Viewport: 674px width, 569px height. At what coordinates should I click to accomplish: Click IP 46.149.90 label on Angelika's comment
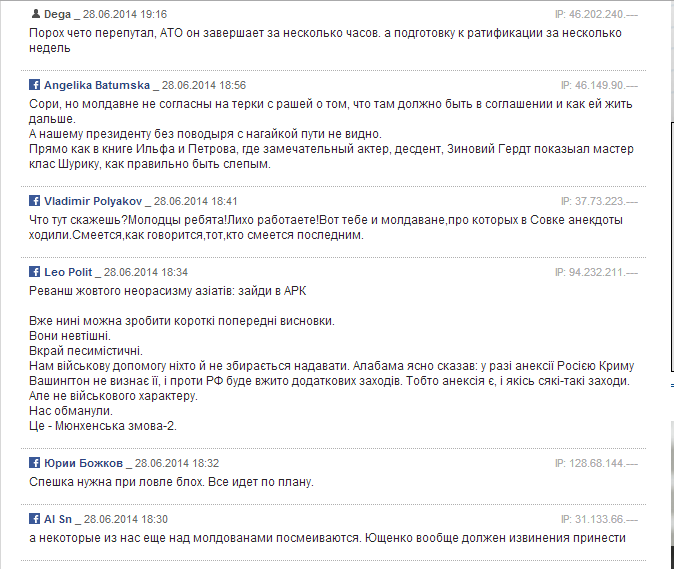[599, 85]
